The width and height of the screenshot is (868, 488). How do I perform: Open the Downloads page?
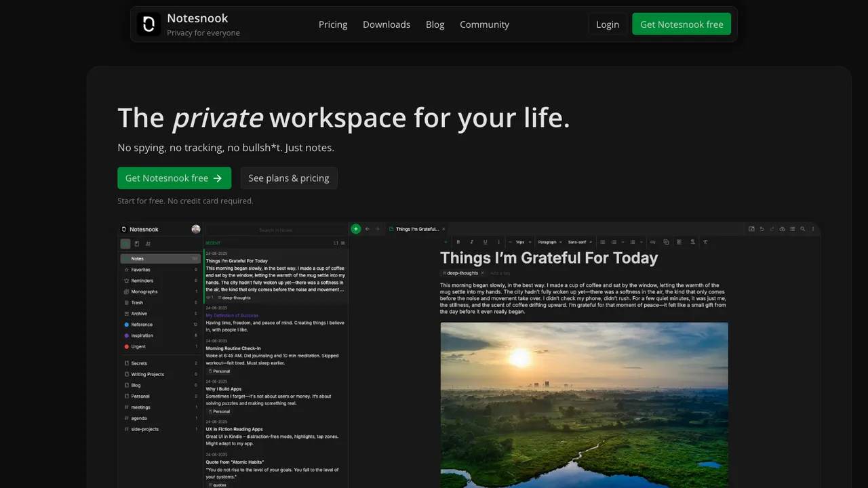[387, 24]
